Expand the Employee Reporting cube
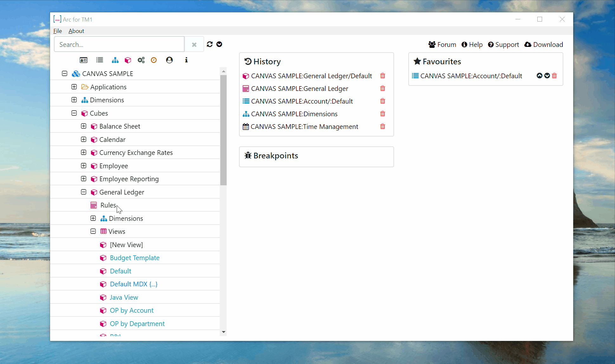Viewport: 615px width, 364px height. [x=84, y=179]
